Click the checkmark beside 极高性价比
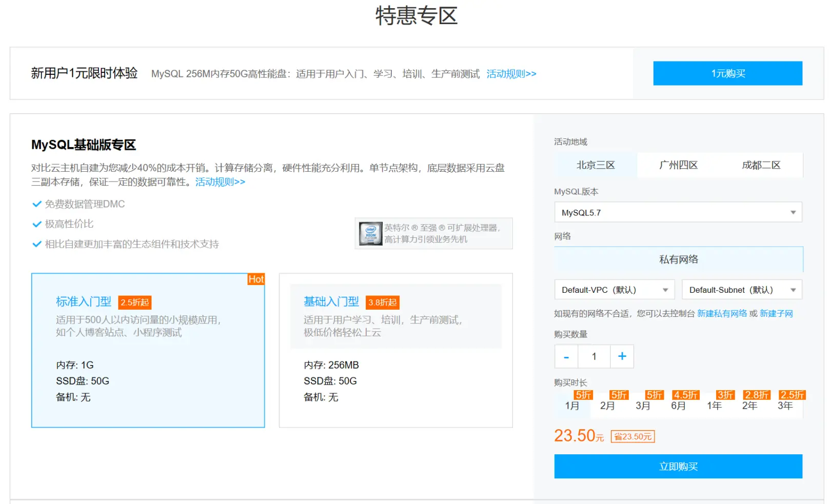This screenshot has height=504, width=831. 37,224
